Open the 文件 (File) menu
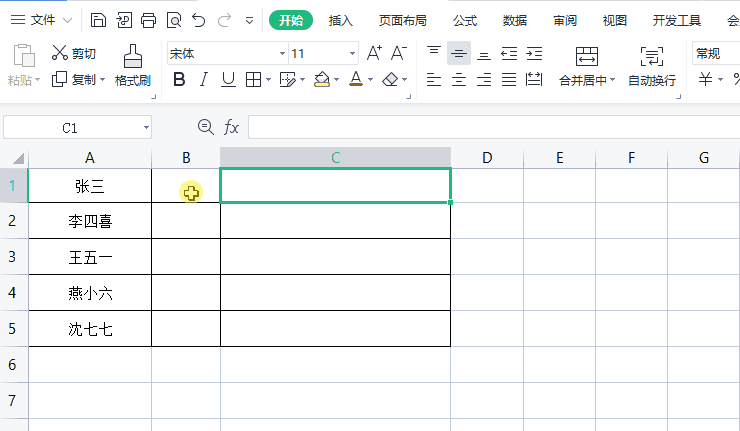 [42, 20]
